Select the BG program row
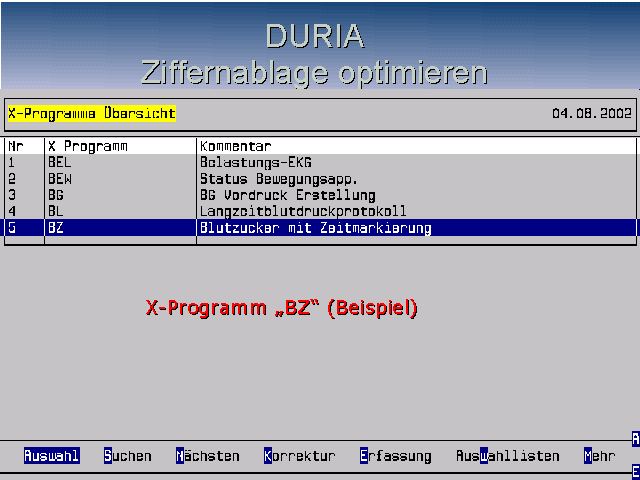The width and height of the screenshot is (640, 480). click(320, 195)
